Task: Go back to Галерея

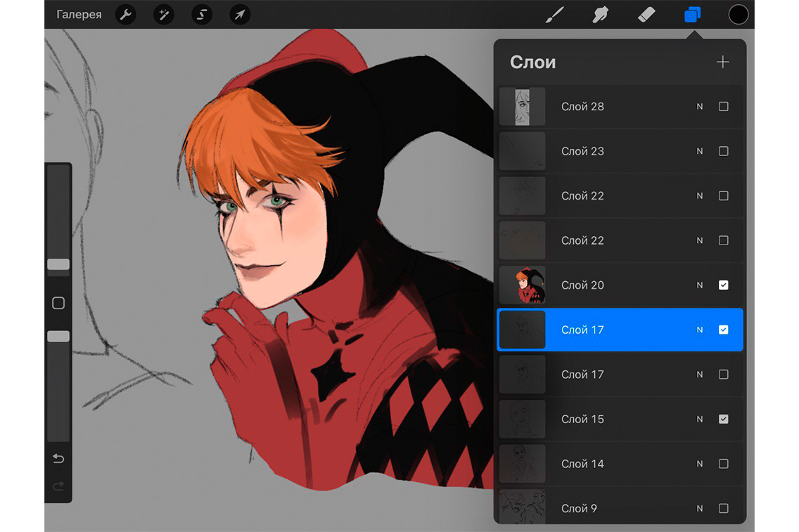Action: coord(79,14)
